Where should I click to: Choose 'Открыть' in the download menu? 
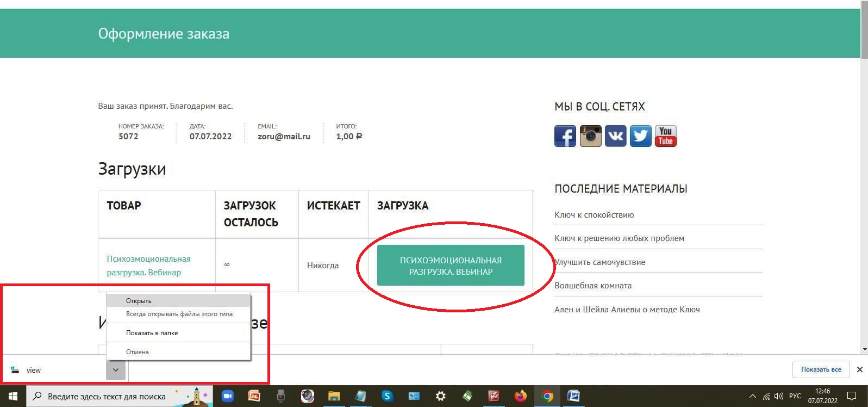[178, 300]
